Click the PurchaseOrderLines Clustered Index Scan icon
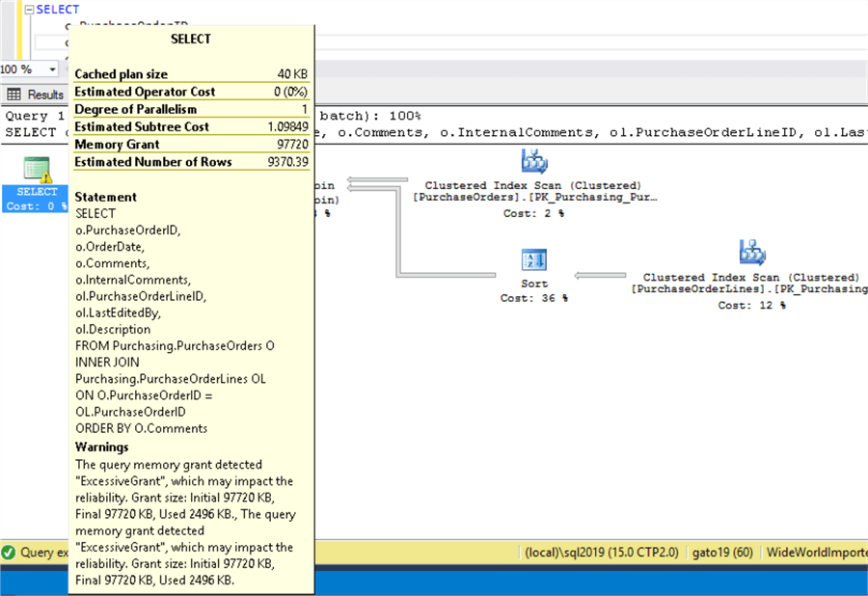868x596 pixels. (751, 253)
